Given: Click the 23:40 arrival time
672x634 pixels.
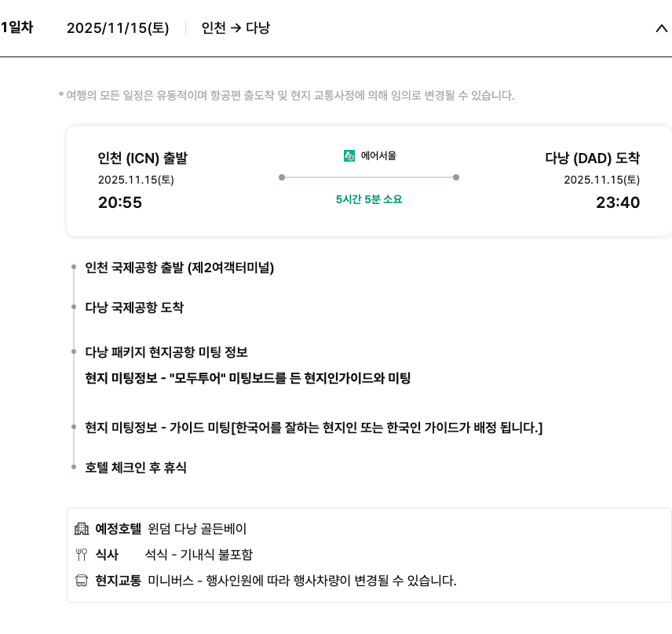Looking at the screenshot, I should coord(618,202).
